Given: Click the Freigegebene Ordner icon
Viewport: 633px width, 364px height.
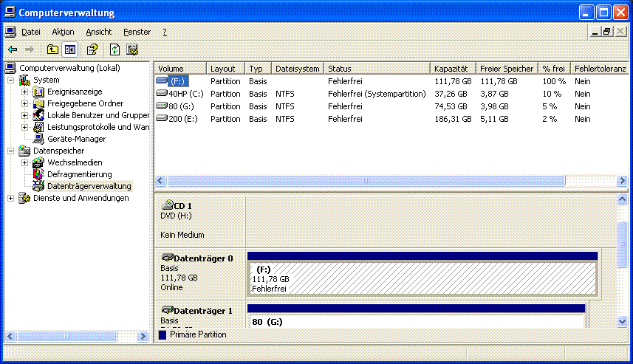Looking at the screenshot, I should pos(38,103).
